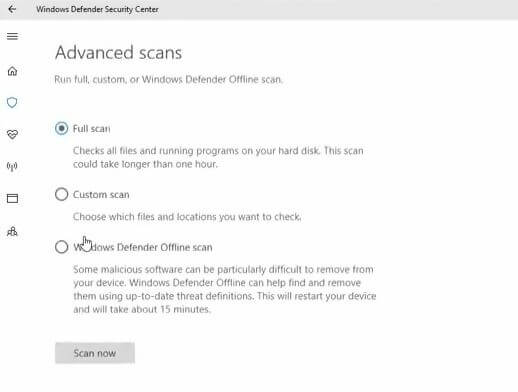This screenshot has height=392, width=518.
Task: Click the Advanced scans heading
Action: [119, 53]
